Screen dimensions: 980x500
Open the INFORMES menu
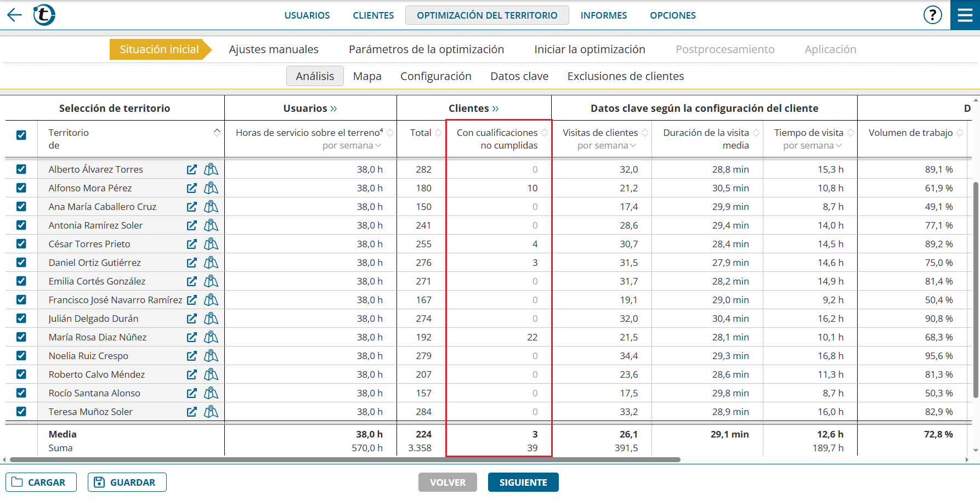point(603,15)
